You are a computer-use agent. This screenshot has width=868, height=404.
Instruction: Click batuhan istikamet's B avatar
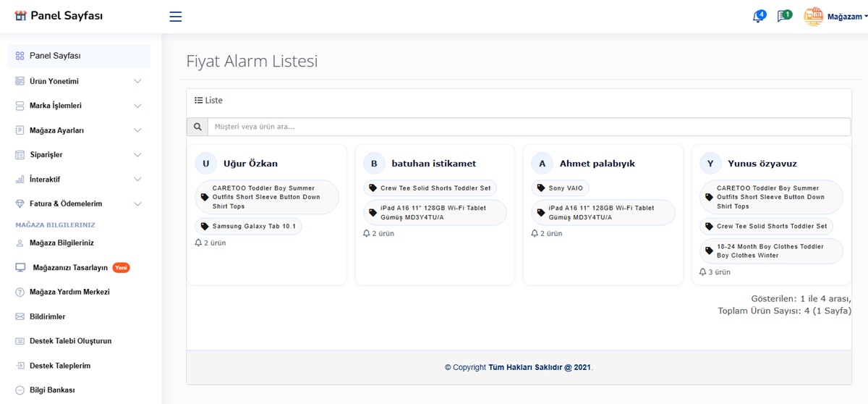[374, 164]
